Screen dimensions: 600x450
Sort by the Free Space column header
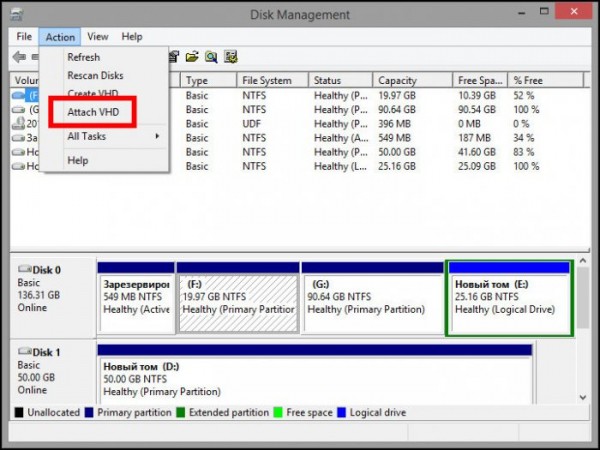coord(480,80)
